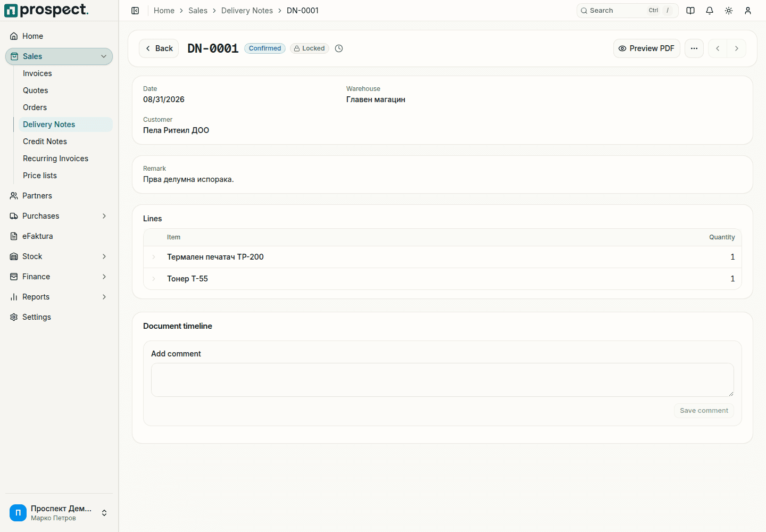This screenshot has width=766, height=532.
Task: Select Delivery Notes in the sidebar
Action: 65,124
